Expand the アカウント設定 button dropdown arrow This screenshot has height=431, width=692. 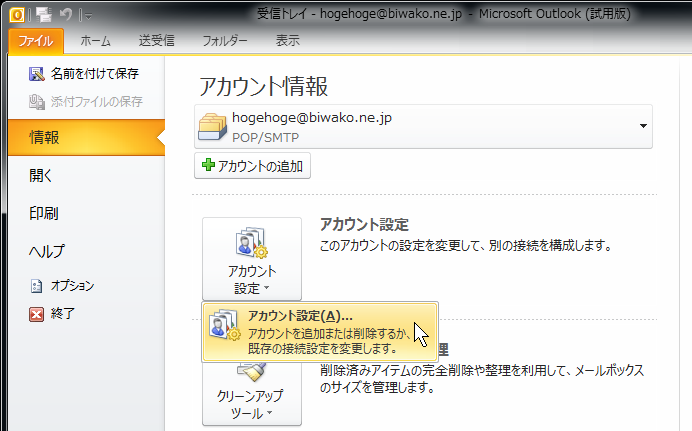[x=267, y=289]
